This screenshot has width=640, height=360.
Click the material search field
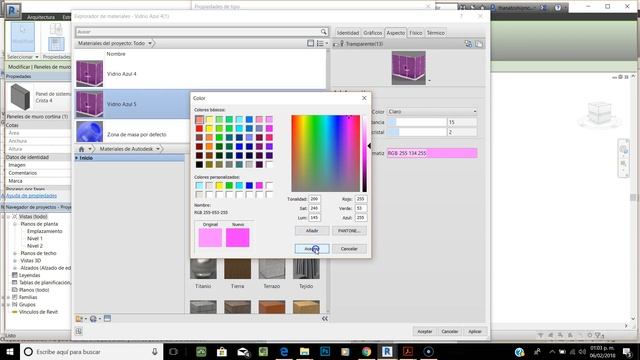[197, 32]
